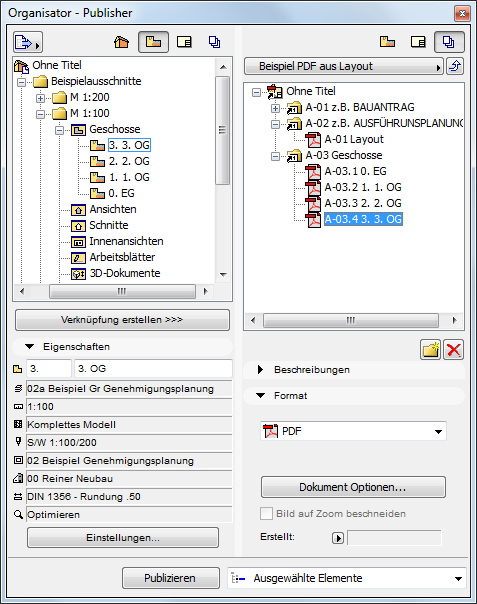Screen dimensions: 477x604
Task: Delete selected publisher item with red X
Action: [x=453, y=350]
